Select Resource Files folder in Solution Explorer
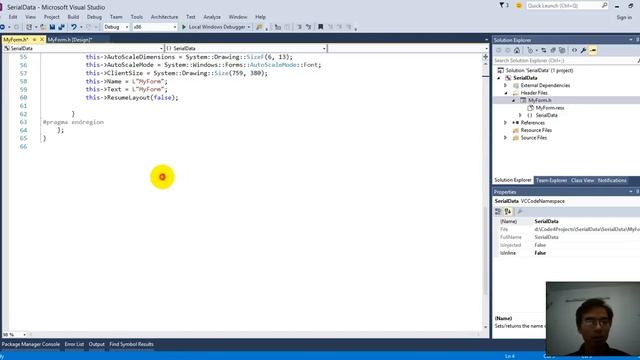The height and width of the screenshot is (360, 640). [x=536, y=130]
